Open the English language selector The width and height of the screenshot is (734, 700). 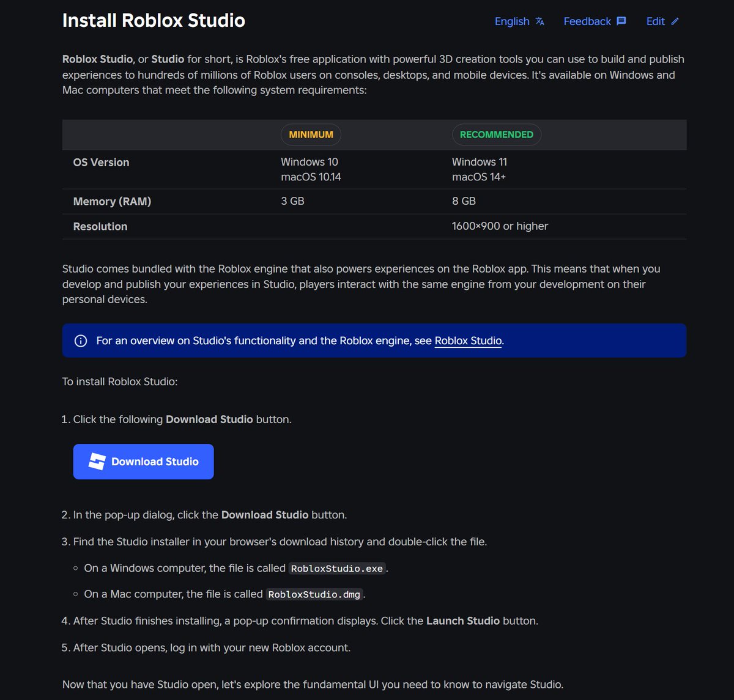(519, 21)
